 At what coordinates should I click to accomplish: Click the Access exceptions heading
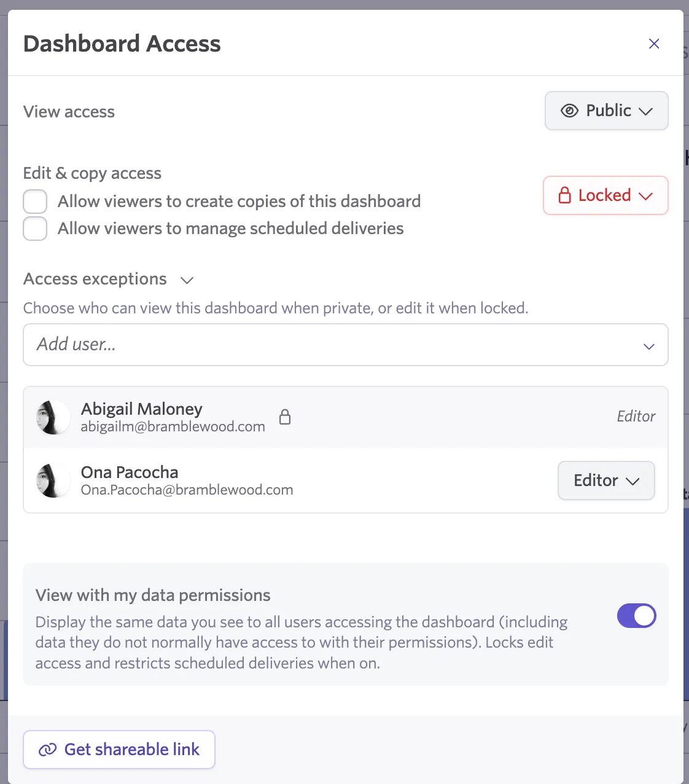95,279
